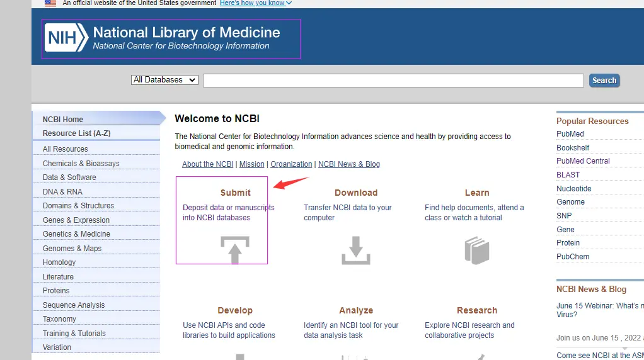The height and width of the screenshot is (360, 644).
Task: Click into the search text field
Action: click(393, 81)
